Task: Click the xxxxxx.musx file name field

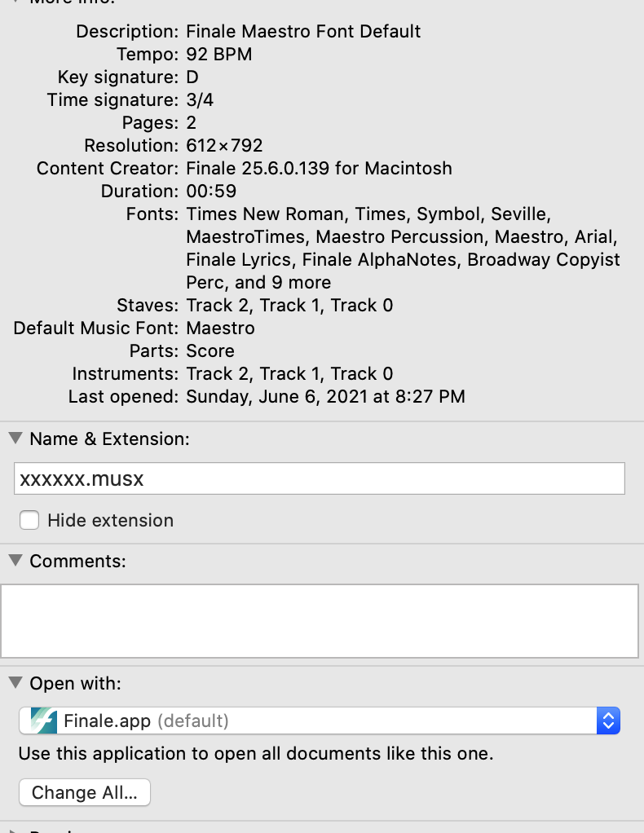Action: (x=320, y=478)
